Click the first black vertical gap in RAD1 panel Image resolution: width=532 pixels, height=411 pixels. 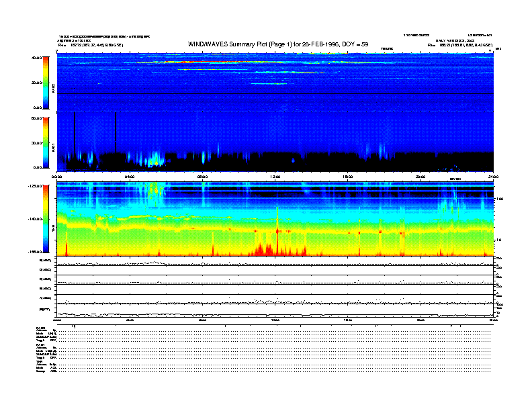(75, 134)
